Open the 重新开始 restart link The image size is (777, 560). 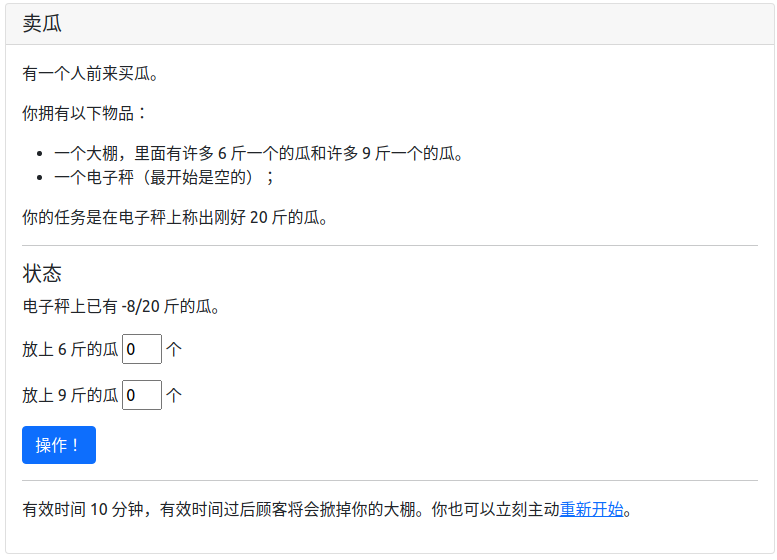coord(591,509)
